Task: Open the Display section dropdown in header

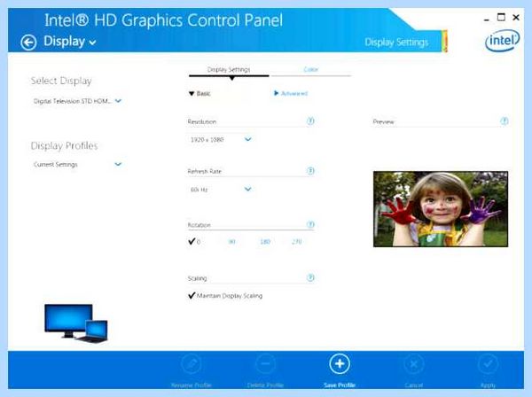Action: click(69, 42)
